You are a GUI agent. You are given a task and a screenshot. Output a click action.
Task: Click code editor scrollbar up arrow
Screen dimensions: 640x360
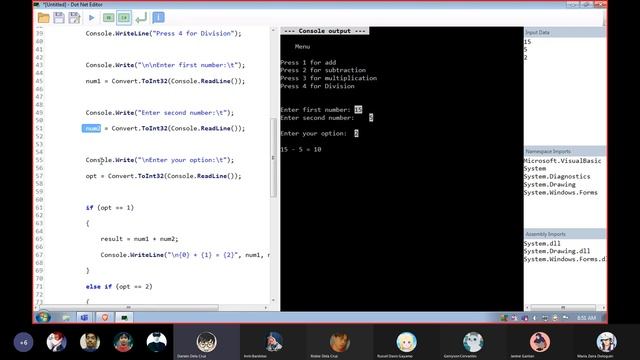tap(273, 30)
